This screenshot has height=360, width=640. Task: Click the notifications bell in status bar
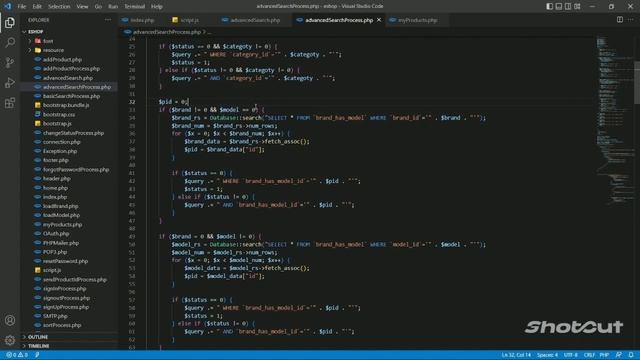click(631, 355)
